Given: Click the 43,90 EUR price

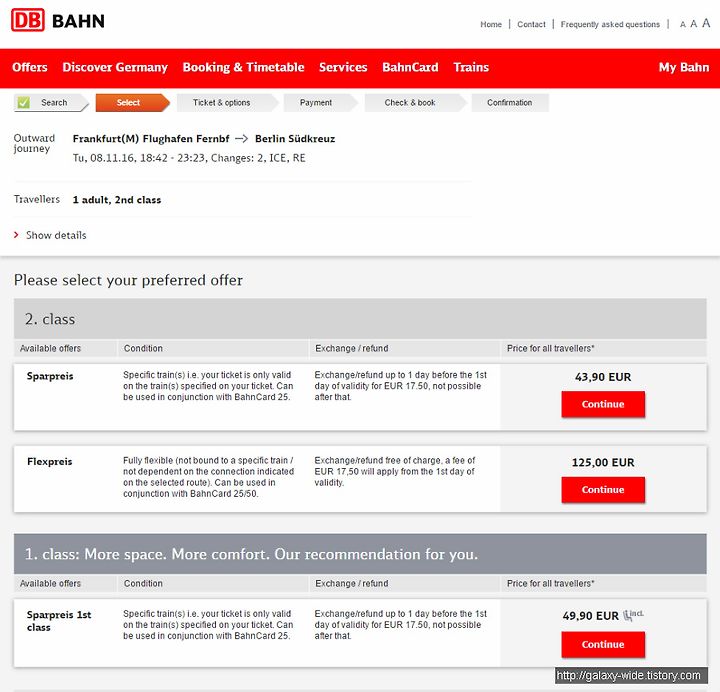Looking at the screenshot, I should (x=603, y=377).
